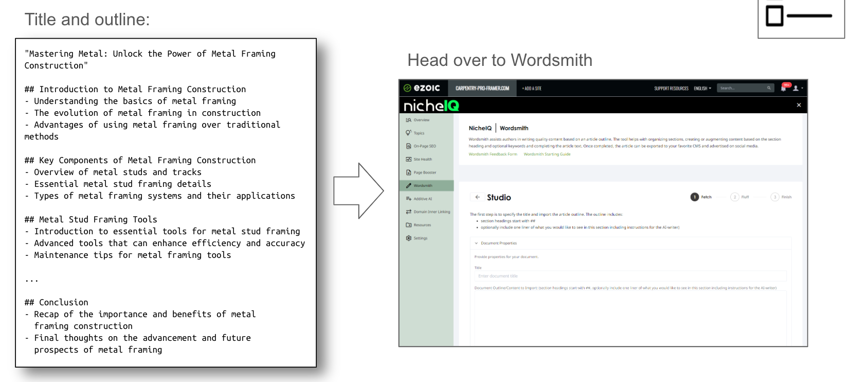Open the Wordsmith Starting Guide link
Screen dimensions: 868x382
click(x=547, y=154)
